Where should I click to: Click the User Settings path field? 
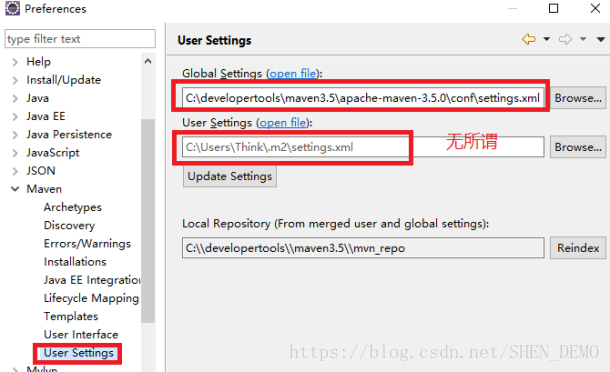point(363,147)
